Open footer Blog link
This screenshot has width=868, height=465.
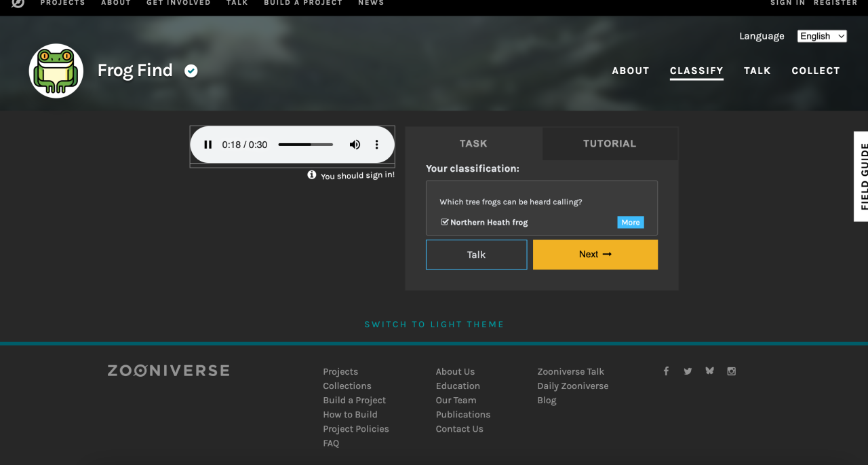(x=547, y=400)
